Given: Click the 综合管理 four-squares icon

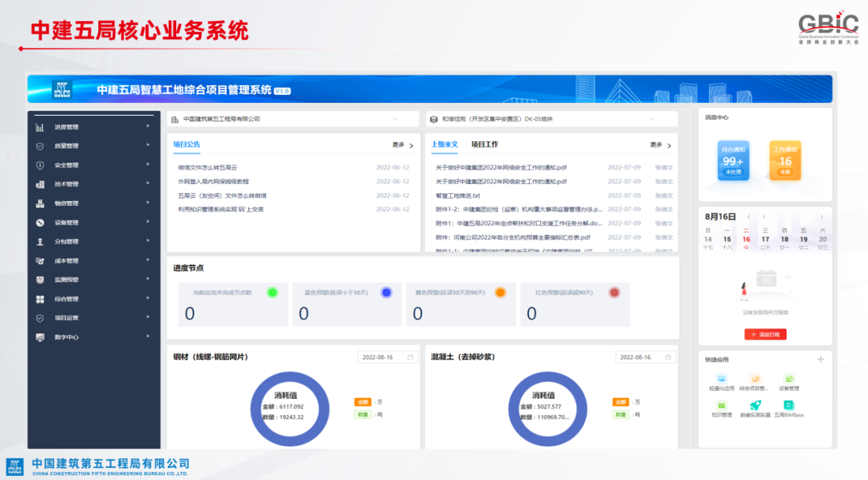Looking at the screenshot, I should coord(40,299).
